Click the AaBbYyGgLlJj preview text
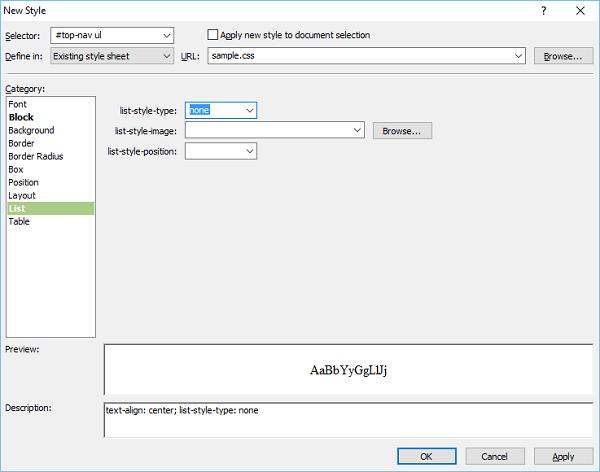This screenshot has height=472, width=600. tap(348, 370)
